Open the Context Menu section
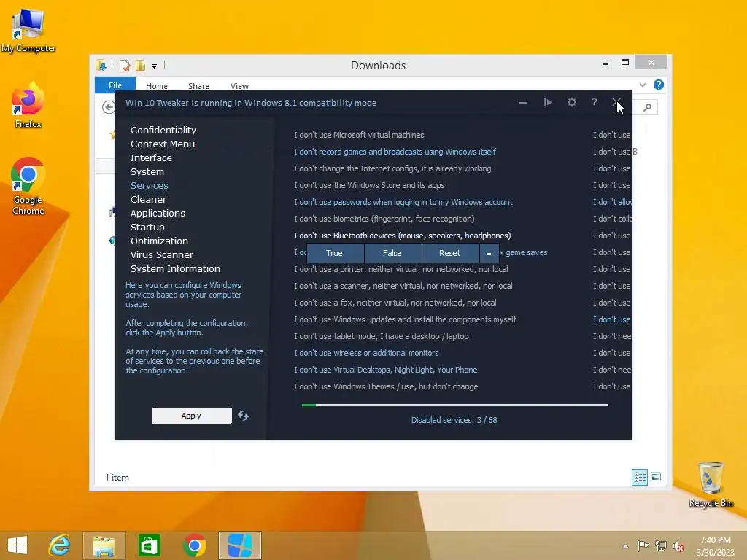The width and height of the screenshot is (747, 560). pyautogui.click(x=163, y=144)
